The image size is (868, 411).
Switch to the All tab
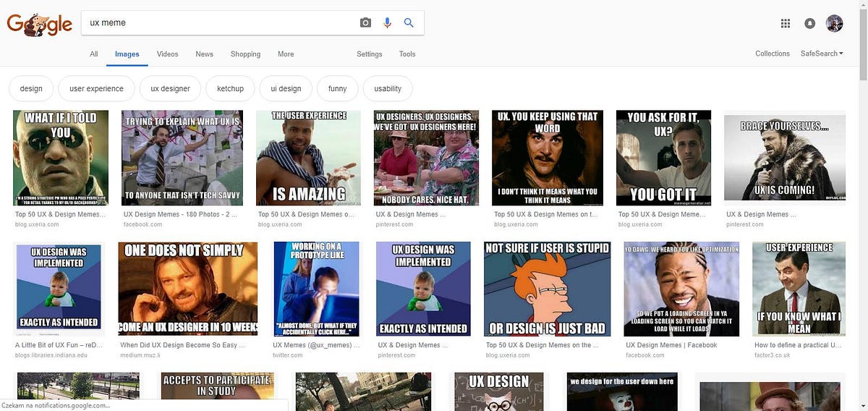(94, 54)
